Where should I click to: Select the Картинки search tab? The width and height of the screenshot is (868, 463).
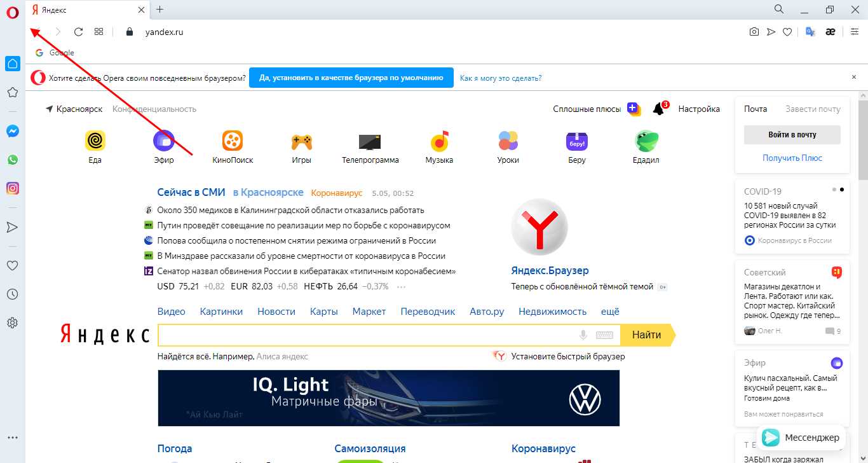pos(221,312)
